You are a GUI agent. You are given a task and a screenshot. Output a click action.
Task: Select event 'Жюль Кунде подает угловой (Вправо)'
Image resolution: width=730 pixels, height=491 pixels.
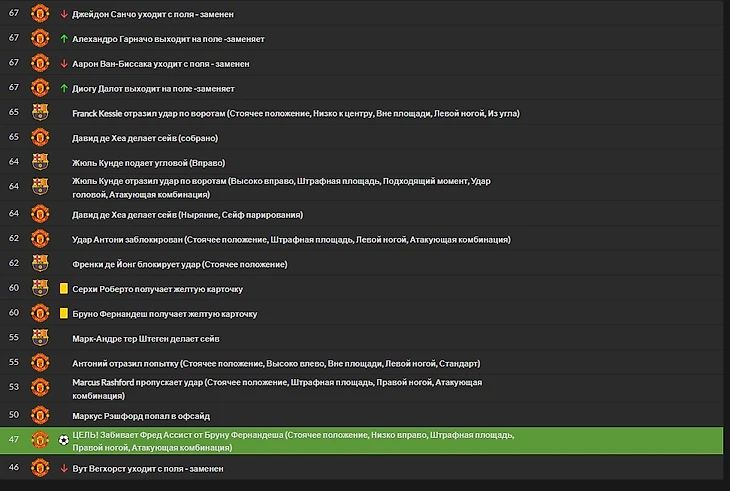tap(149, 163)
